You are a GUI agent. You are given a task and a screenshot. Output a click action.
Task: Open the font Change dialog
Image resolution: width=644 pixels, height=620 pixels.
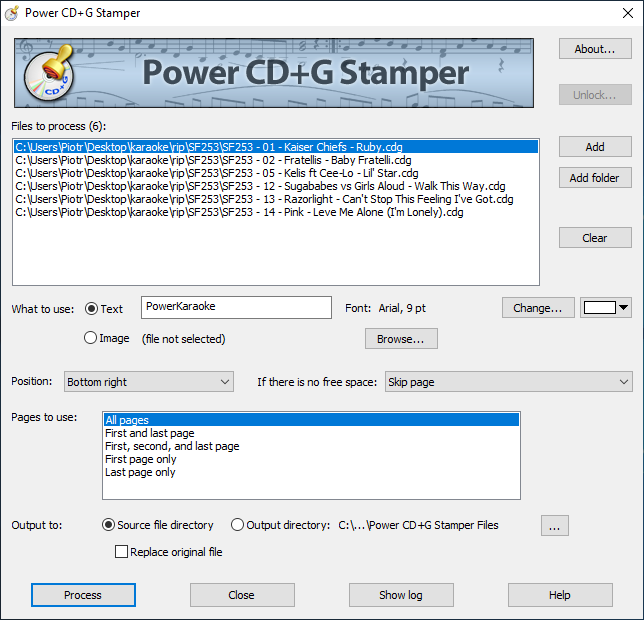pos(538,308)
